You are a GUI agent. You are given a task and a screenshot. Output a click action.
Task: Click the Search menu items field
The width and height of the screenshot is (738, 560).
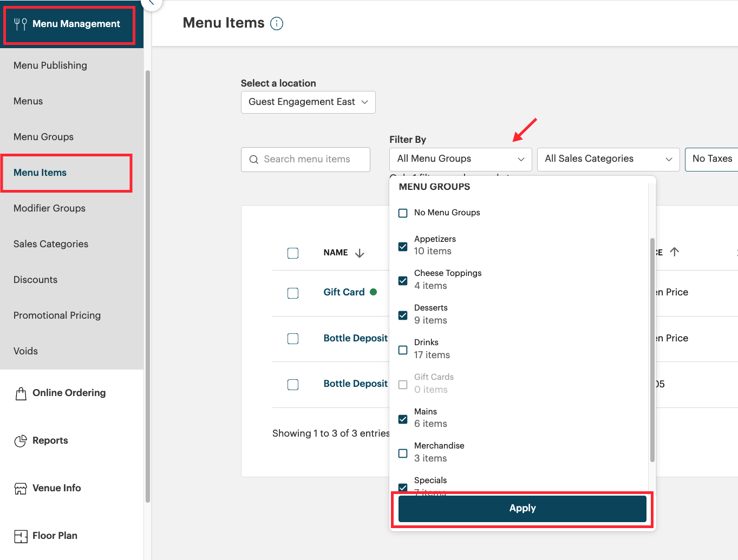click(x=306, y=160)
